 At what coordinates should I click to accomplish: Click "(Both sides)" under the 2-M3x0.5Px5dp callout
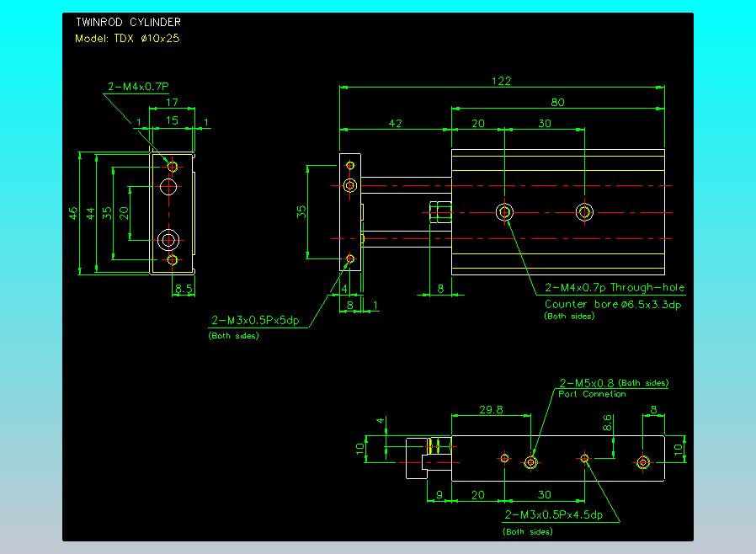pos(233,336)
